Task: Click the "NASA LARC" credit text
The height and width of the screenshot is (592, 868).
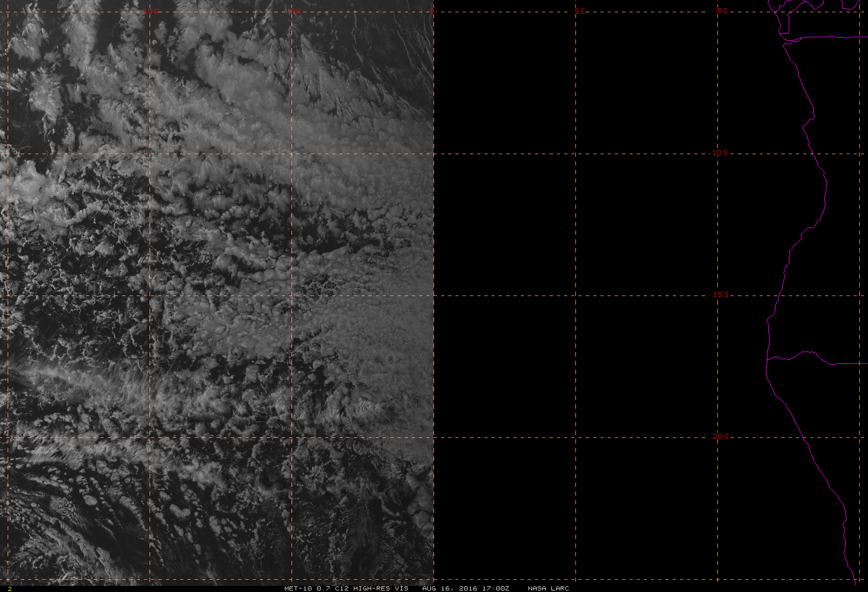Action: click(x=548, y=588)
